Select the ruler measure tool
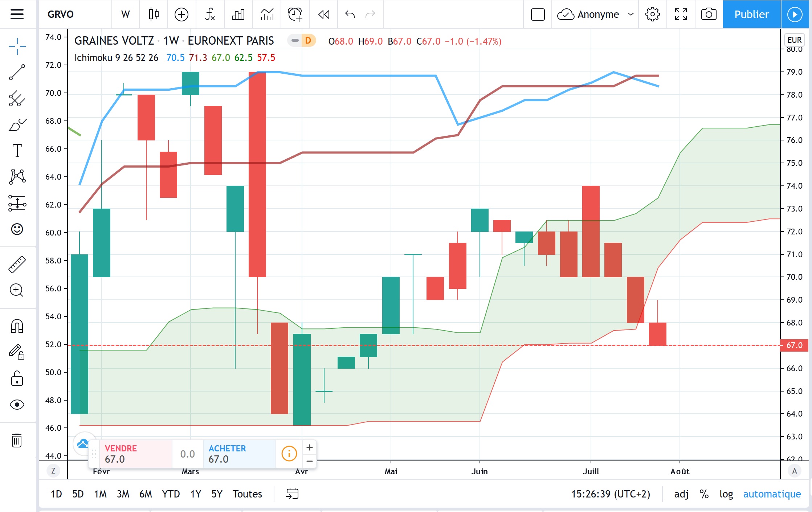This screenshot has height=512, width=812. pos(17,264)
